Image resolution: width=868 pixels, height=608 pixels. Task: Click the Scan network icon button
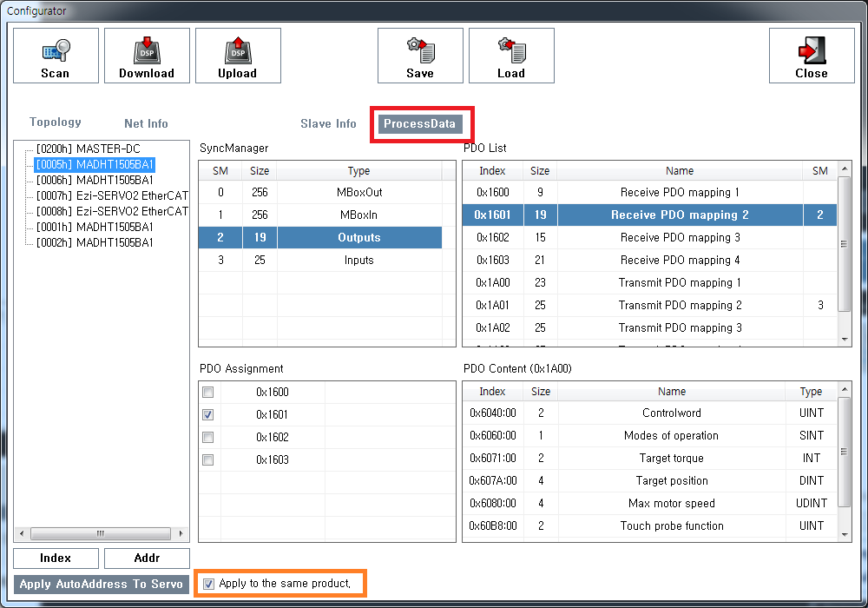pyautogui.click(x=56, y=56)
